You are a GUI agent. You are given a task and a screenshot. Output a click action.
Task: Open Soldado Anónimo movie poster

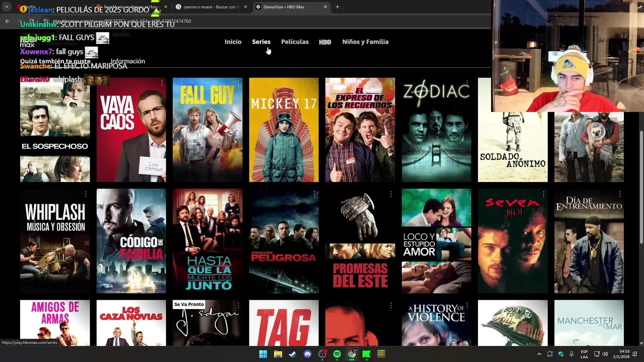513,146
